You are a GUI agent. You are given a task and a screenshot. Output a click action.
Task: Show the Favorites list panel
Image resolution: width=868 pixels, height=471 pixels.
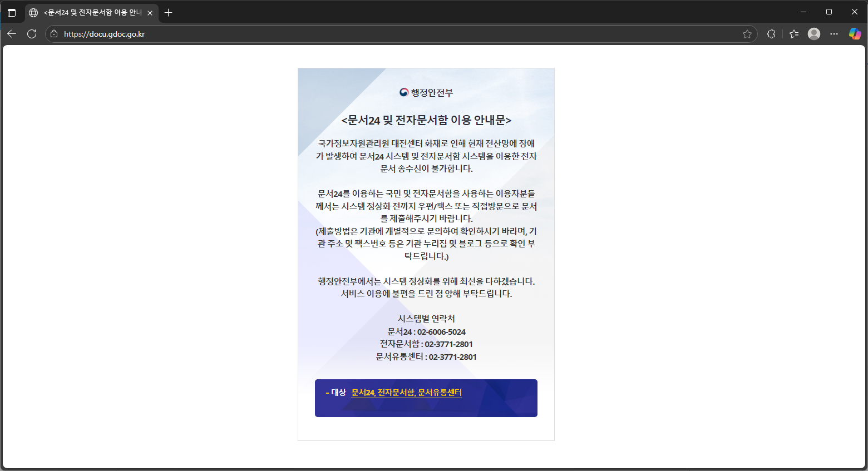794,34
